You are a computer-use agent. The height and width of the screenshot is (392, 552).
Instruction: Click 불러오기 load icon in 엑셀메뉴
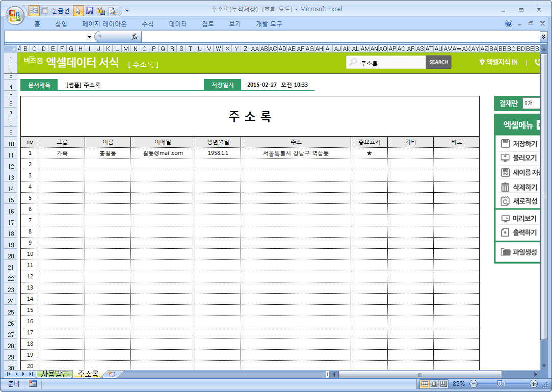pyautogui.click(x=505, y=158)
